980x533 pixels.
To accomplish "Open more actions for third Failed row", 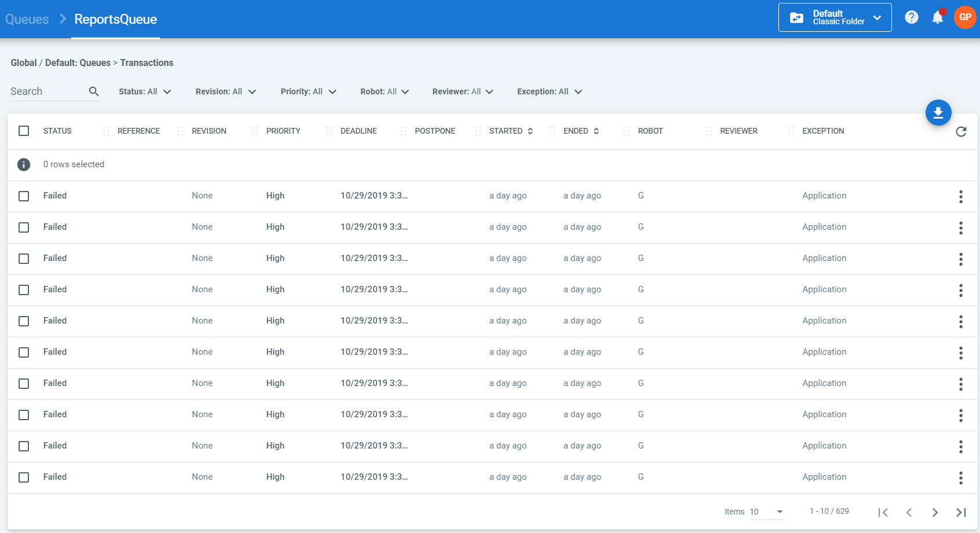I will (961, 259).
